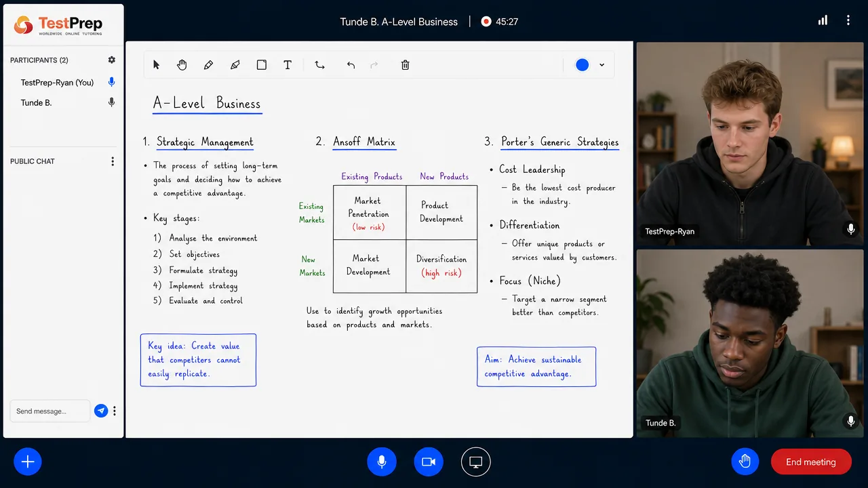The width and height of the screenshot is (868, 488).
Task: Clear whiteboard with trash icon
Action: click(x=405, y=65)
